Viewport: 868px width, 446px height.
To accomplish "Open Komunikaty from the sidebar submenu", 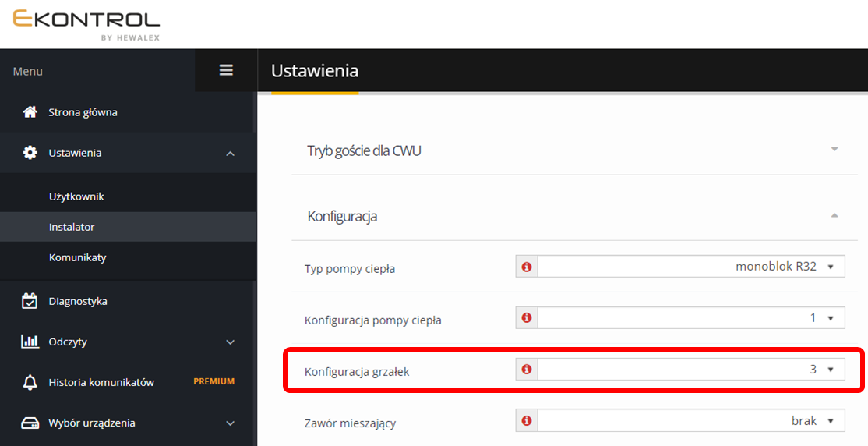I will click(x=77, y=257).
